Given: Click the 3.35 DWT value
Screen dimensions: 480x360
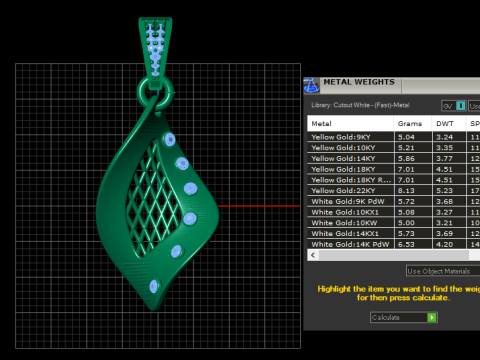Looking at the screenshot, I should point(444,148).
